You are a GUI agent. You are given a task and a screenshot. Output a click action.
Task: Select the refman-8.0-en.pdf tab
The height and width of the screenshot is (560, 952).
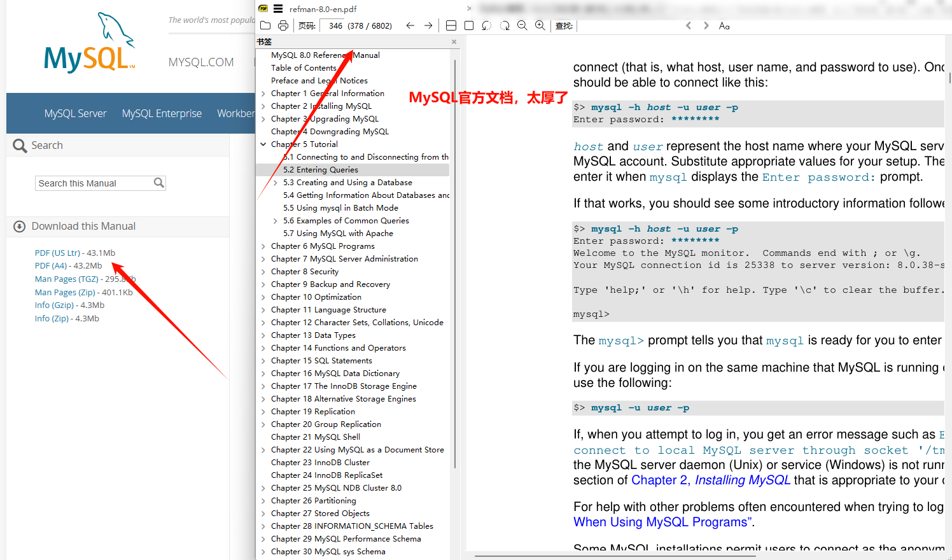coord(323,9)
